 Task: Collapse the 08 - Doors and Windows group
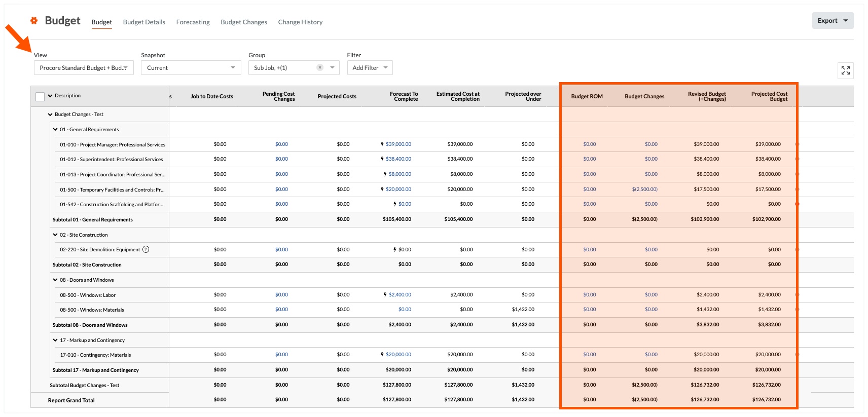point(55,280)
